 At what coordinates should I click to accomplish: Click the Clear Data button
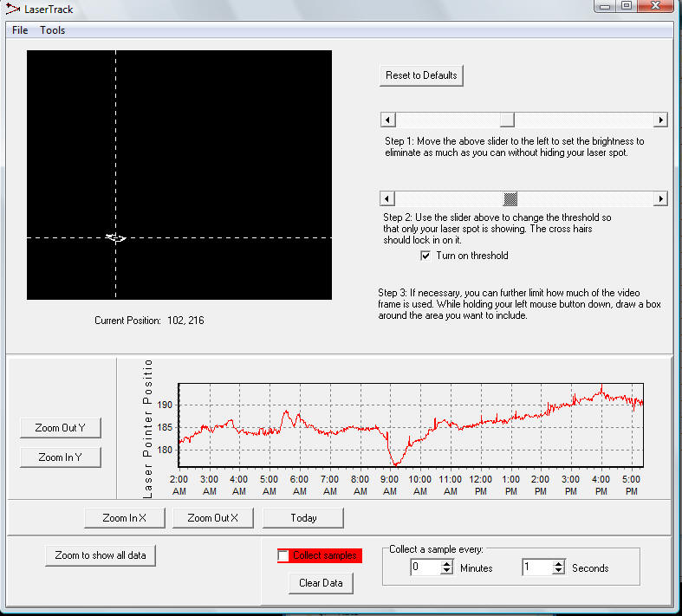[321, 583]
